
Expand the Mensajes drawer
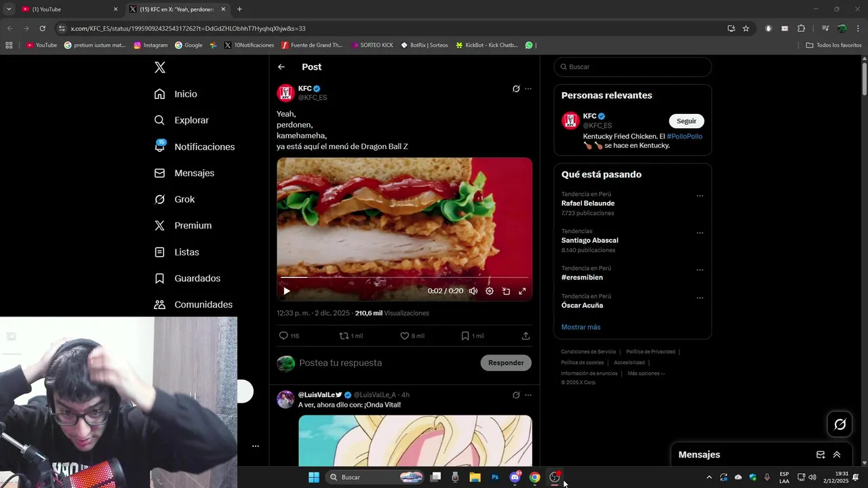tap(837, 455)
